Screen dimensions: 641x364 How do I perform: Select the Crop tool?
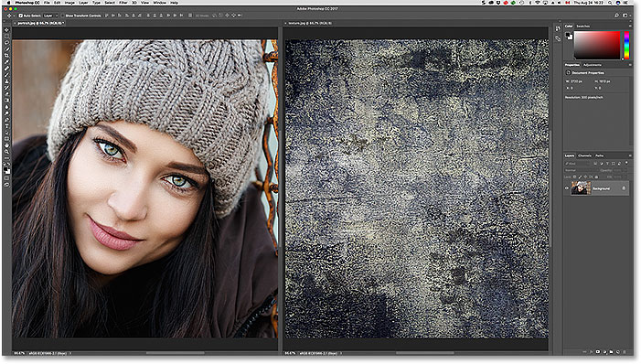click(x=6, y=55)
